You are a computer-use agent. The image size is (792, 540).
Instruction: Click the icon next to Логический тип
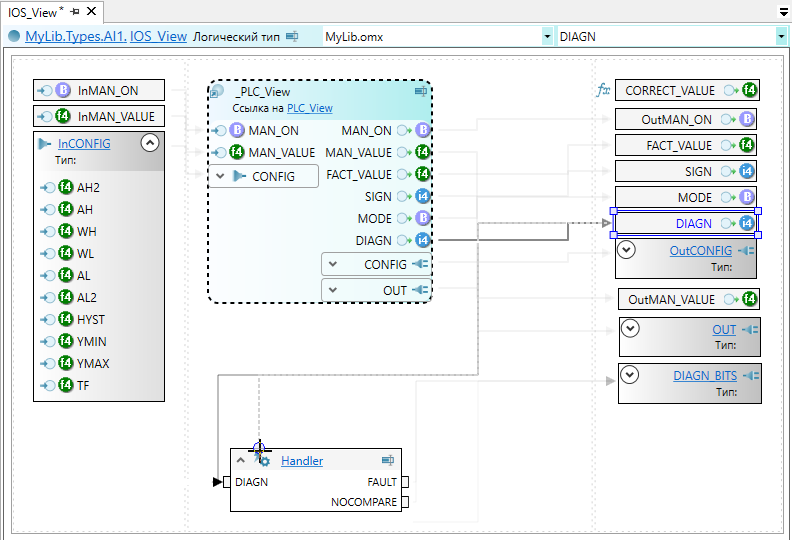point(292,36)
